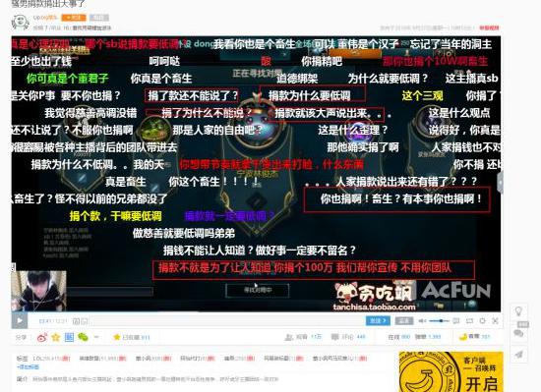
Task: Click the yellow star share icon
Action: click(x=55, y=337)
